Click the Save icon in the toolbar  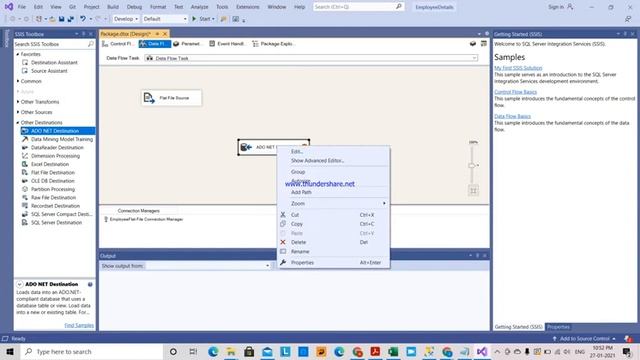coord(62,19)
